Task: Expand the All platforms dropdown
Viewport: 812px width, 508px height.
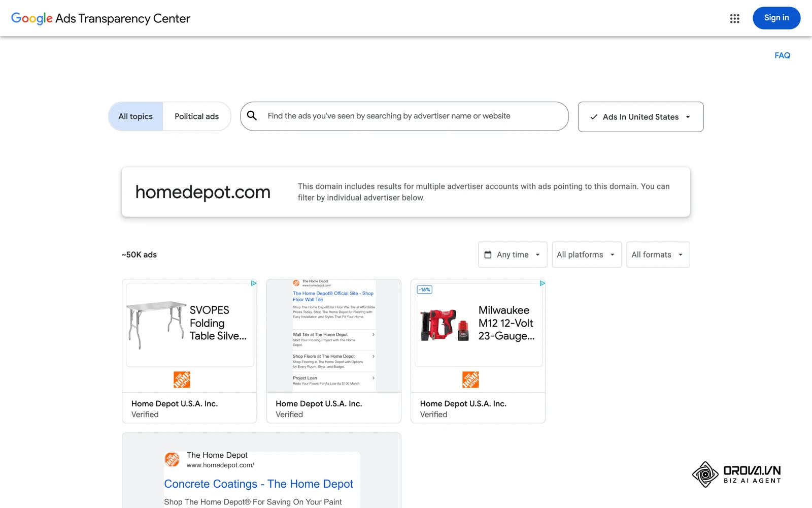Action: (586, 255)
